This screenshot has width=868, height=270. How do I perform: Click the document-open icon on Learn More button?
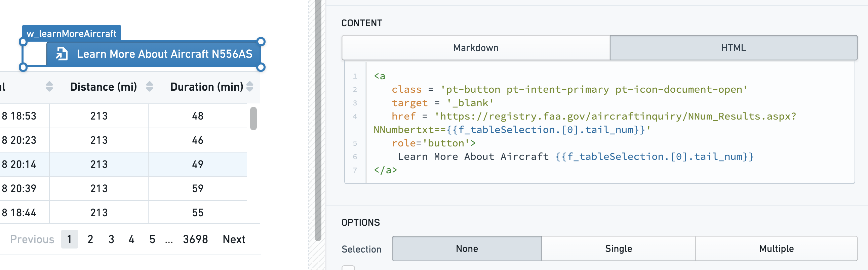point(62,54)
